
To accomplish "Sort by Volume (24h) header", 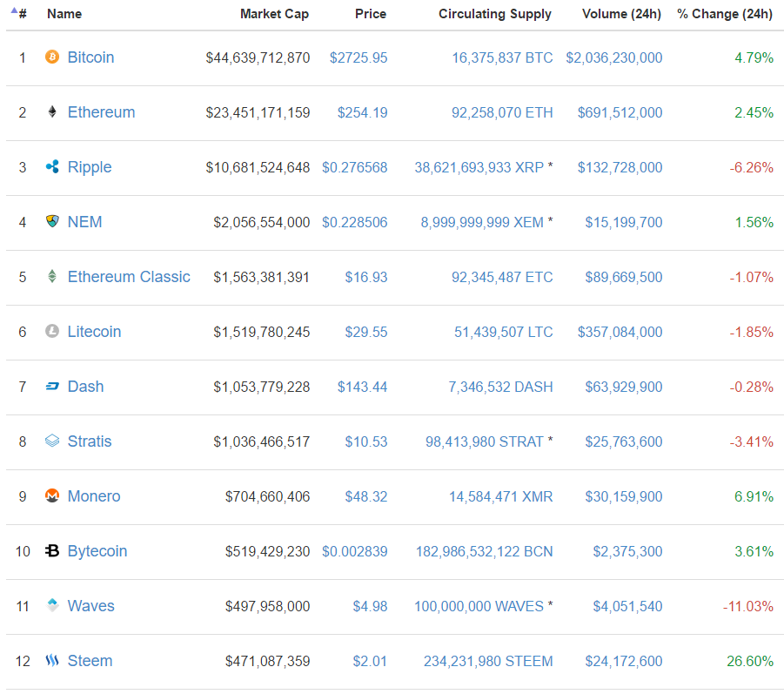I will 621,14.
